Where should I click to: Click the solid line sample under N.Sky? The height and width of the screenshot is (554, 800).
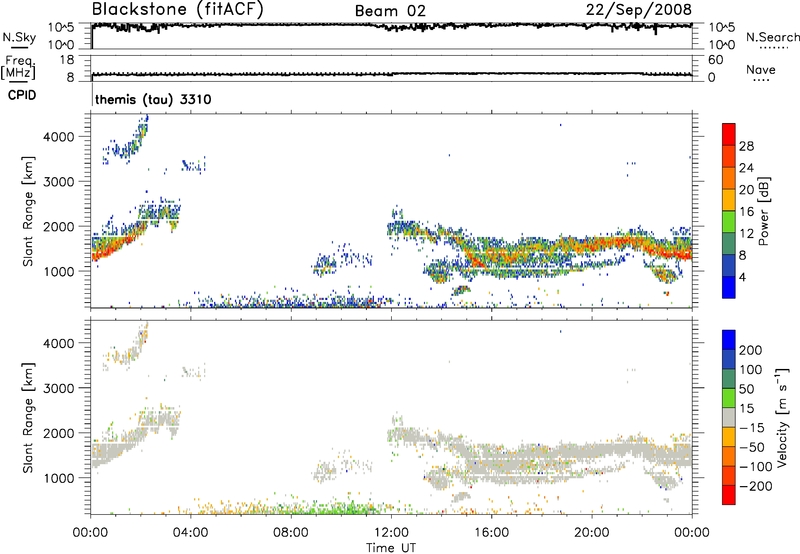20,47
